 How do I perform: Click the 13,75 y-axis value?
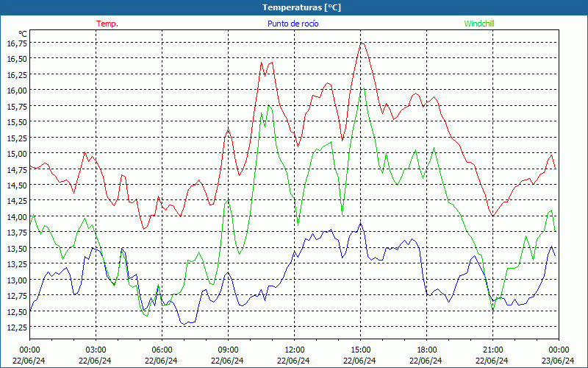[17, 233]
